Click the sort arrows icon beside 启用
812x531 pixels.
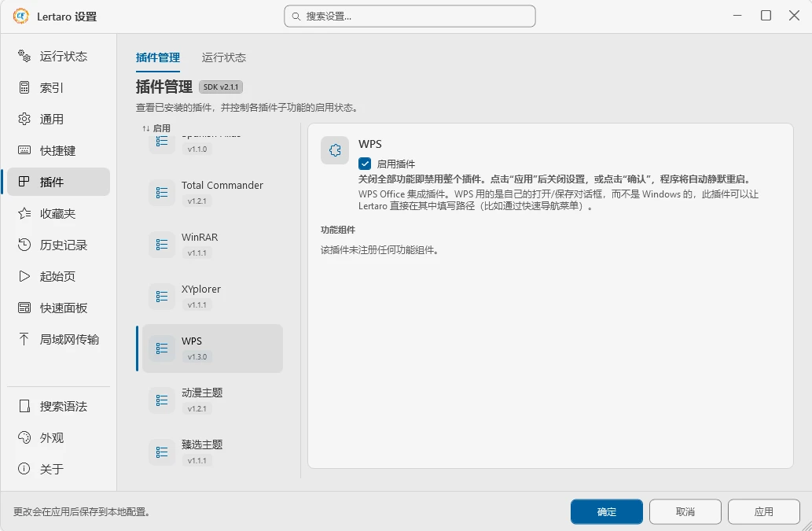point(146,128)
